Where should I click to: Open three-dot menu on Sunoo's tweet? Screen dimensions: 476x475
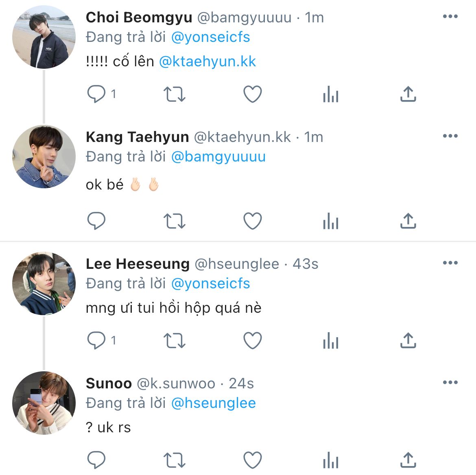coord(450,382)
